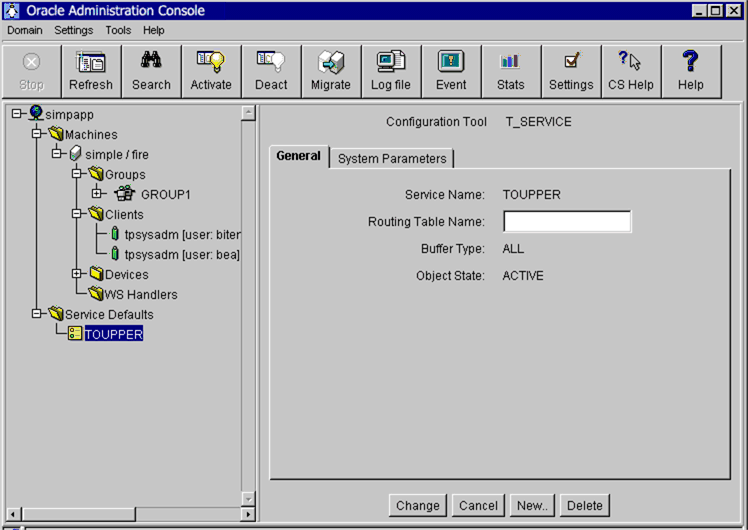Activate CS Help context help

click(x=631, y=72)
